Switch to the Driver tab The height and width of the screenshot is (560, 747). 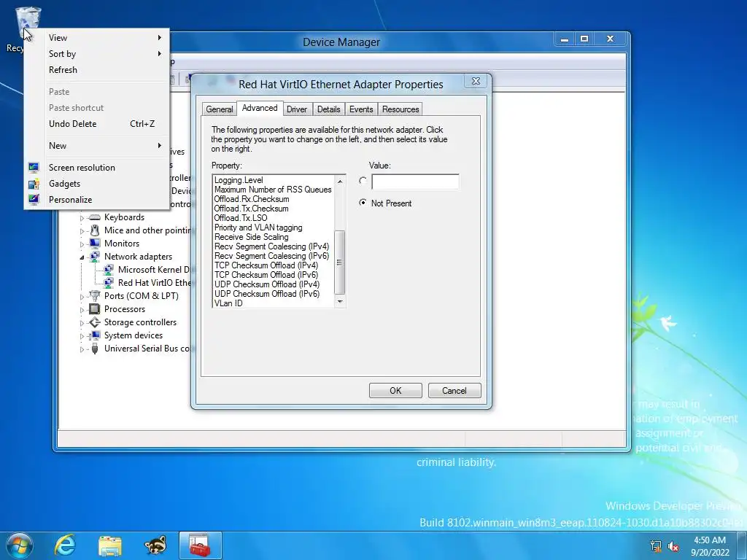(297, 109)
